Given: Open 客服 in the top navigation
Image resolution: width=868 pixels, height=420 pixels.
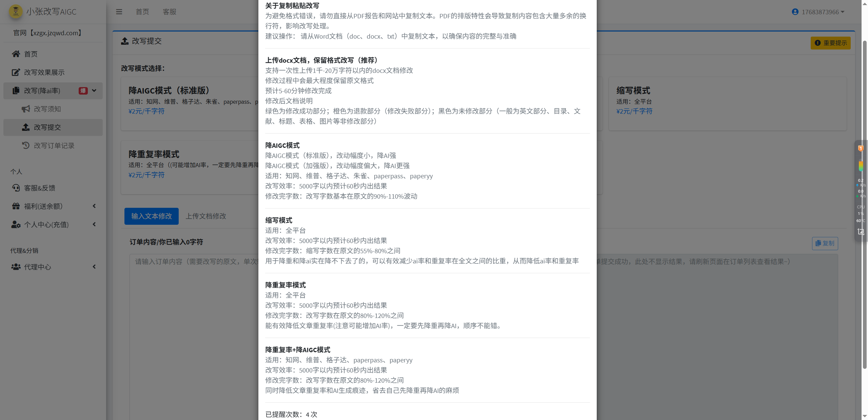Looking at the screenshot, I should pos(169,12).
